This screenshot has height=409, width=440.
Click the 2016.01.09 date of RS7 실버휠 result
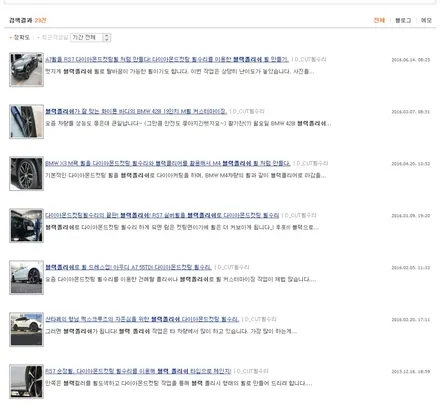[x=411, y=216]
